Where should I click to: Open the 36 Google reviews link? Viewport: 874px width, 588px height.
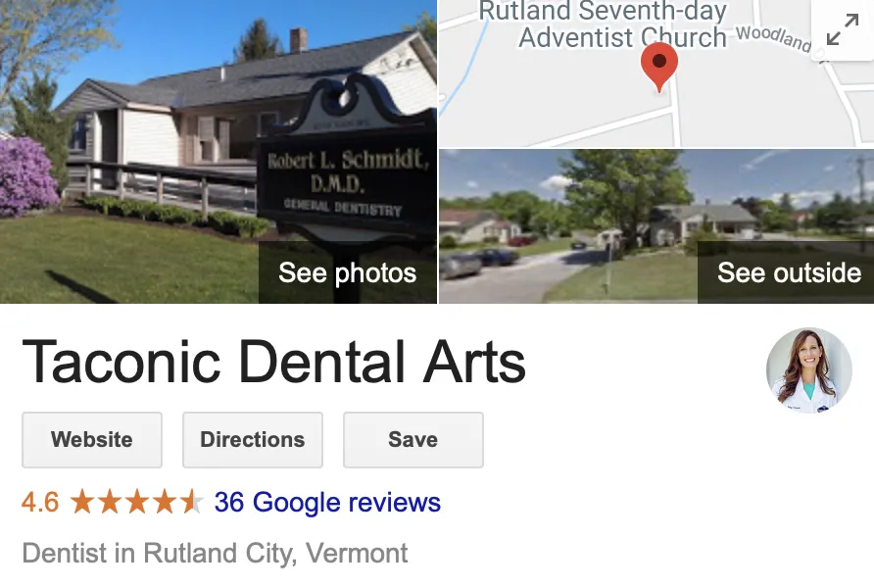pos(327,502)
